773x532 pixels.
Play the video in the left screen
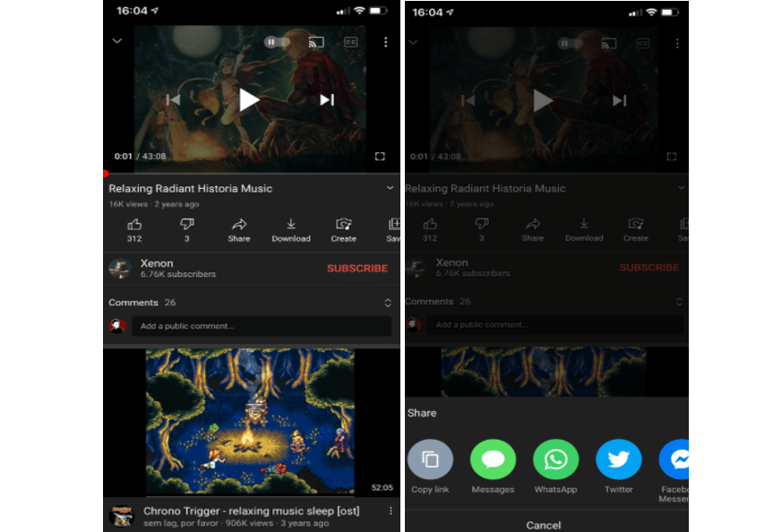pos(249,100)
